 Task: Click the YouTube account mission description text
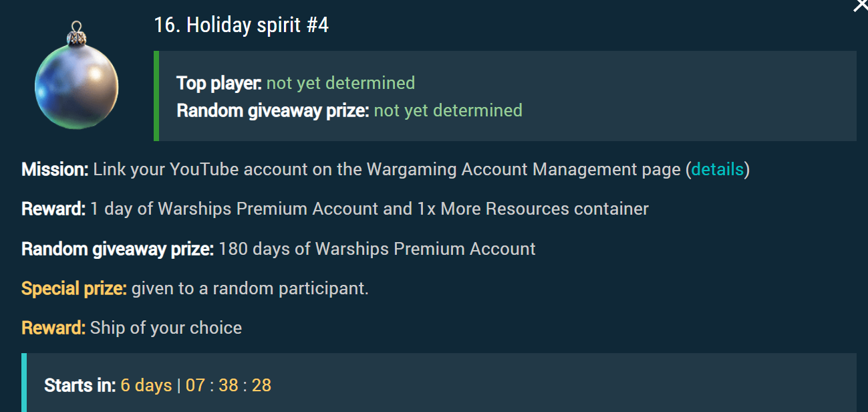(388, 170)
